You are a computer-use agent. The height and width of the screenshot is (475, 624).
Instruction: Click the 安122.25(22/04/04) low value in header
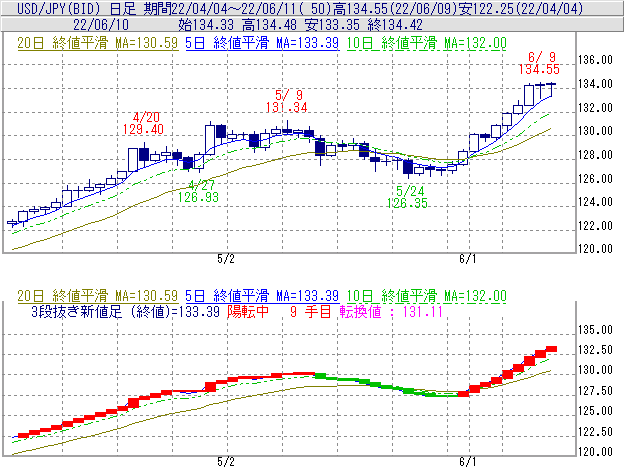coord(521,8)
